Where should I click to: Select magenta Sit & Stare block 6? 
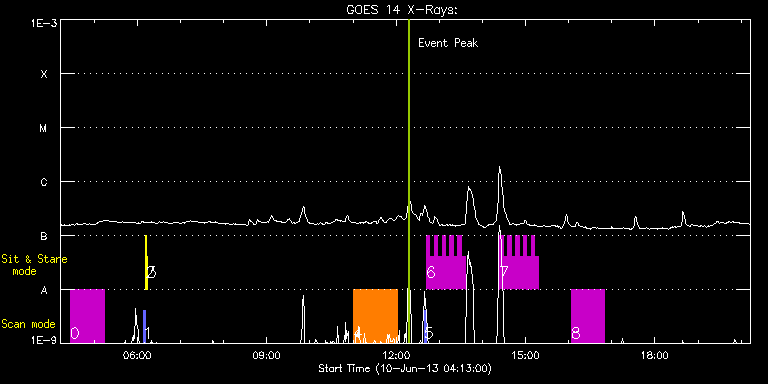click(x=446, y=263)
